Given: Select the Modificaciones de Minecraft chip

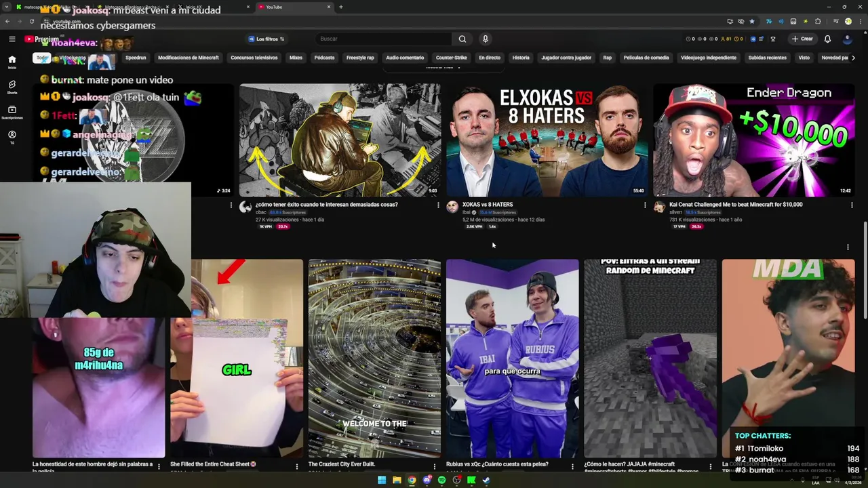Looking at the screenshot, I should click(x=189, y=58).
